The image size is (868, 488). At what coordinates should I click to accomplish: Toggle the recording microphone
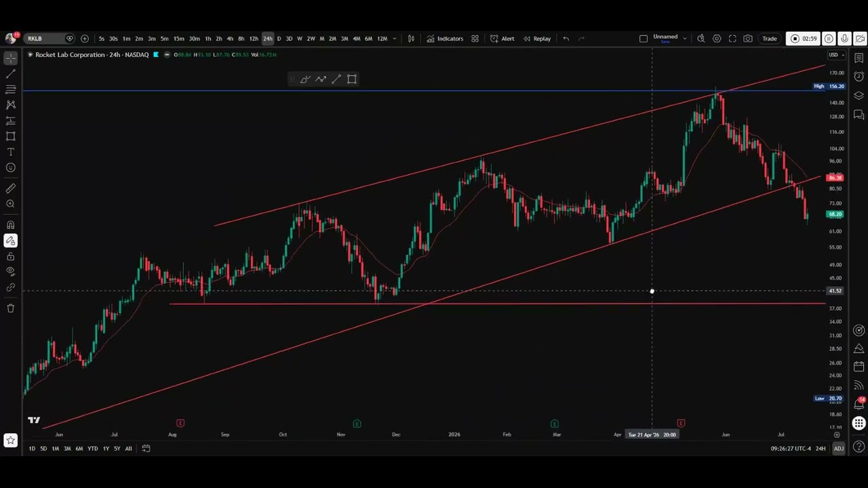click(844, 39)
